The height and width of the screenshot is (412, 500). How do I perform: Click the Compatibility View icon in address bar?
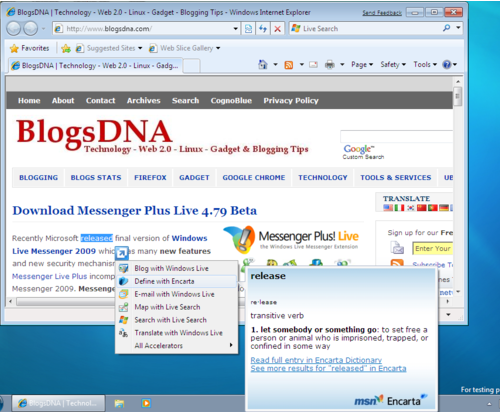tap(248, 29)
